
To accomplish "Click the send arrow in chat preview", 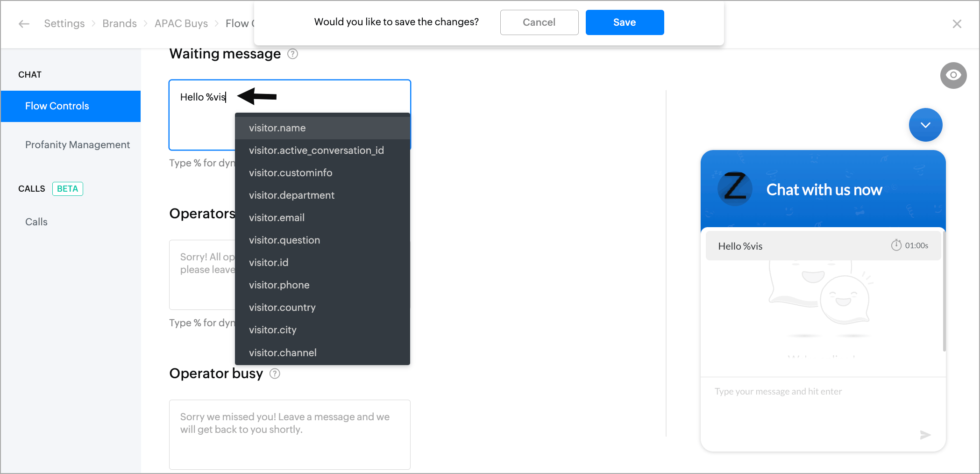I will coord(925,435).
